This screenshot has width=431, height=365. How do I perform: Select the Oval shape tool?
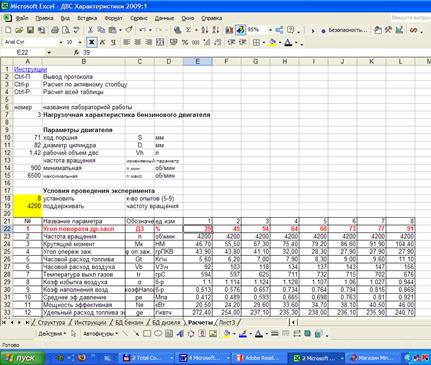pos(158,333)
